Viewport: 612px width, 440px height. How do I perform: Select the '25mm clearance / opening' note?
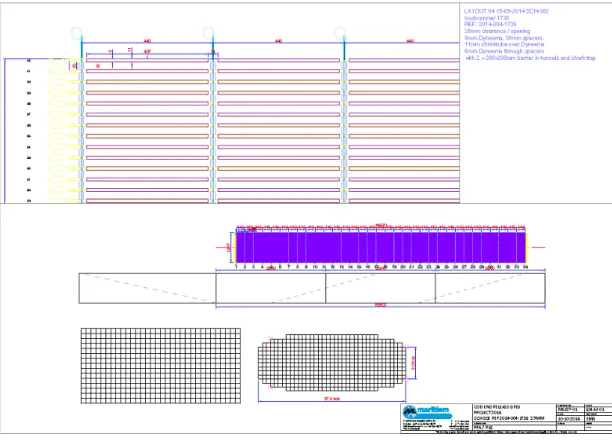(497, 31)
